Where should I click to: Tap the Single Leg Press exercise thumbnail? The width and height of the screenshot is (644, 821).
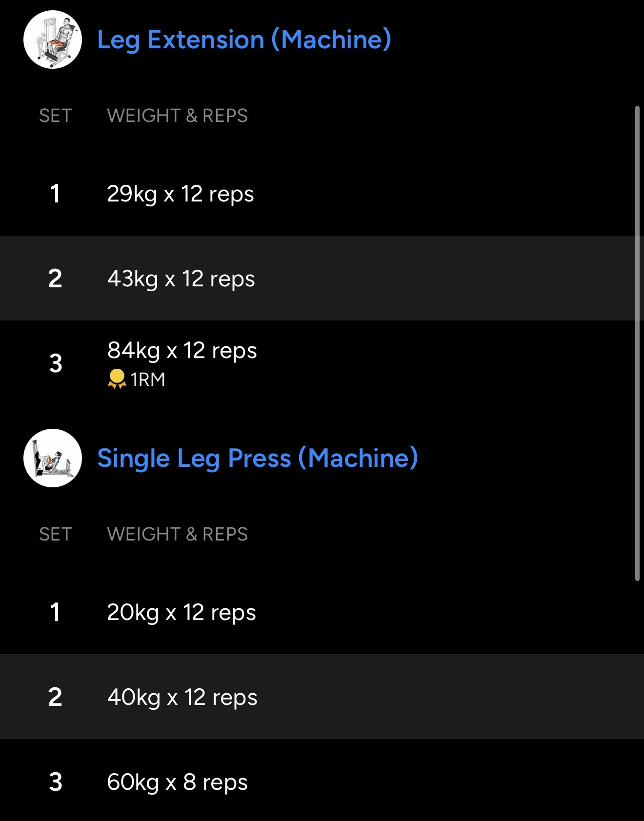pyautogui.click(x=53, y=458)
